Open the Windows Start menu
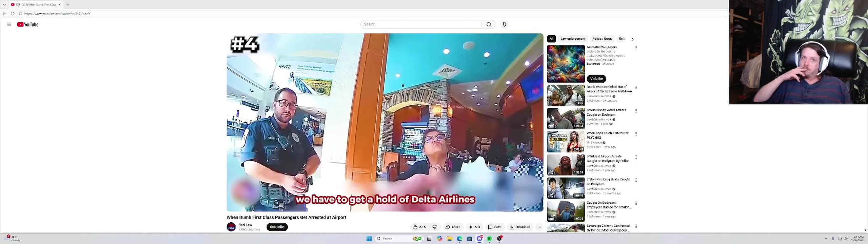 click(x=369, y=239)
